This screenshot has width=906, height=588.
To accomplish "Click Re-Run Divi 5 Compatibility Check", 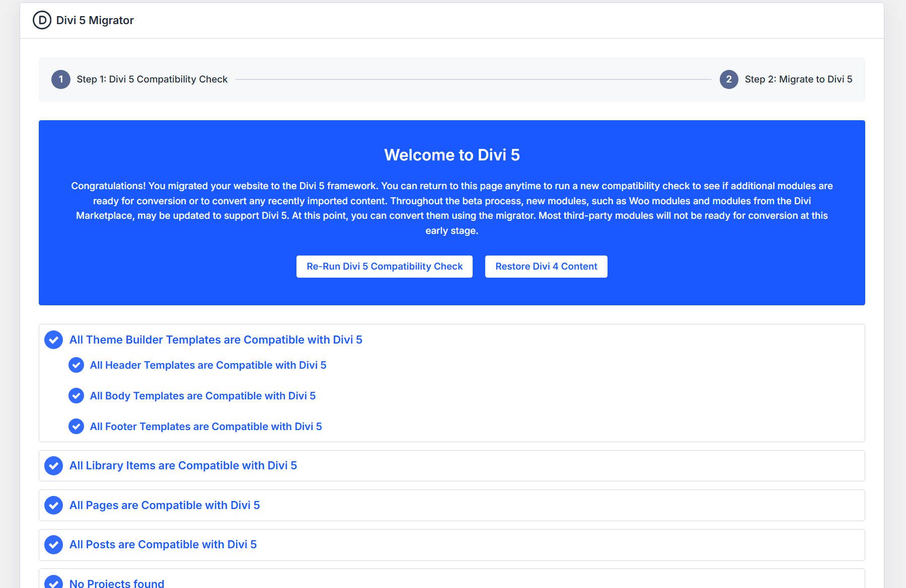I will tap(384, 266).
